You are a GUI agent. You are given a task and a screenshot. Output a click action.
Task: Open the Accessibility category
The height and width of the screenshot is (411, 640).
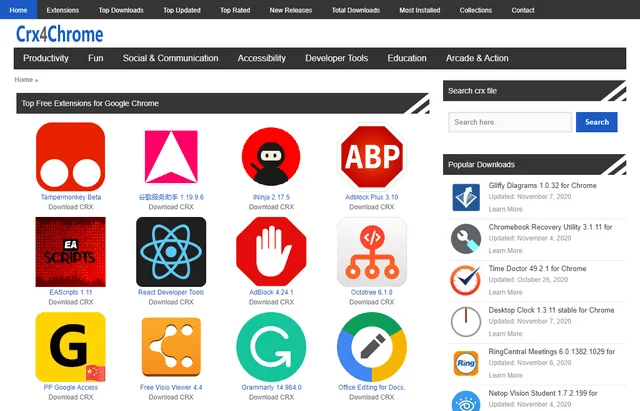point(262,58)
